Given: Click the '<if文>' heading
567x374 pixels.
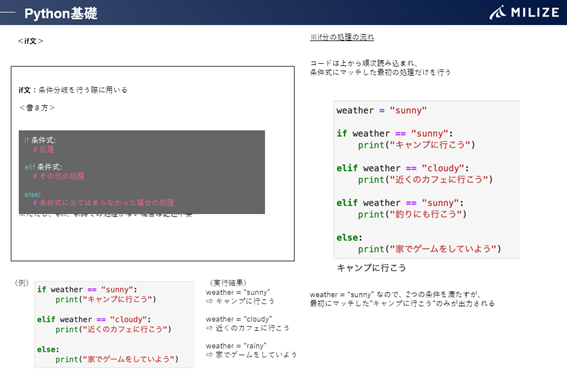Looking at the screenshot, I should pyautogui.click(x=30, y=41).
